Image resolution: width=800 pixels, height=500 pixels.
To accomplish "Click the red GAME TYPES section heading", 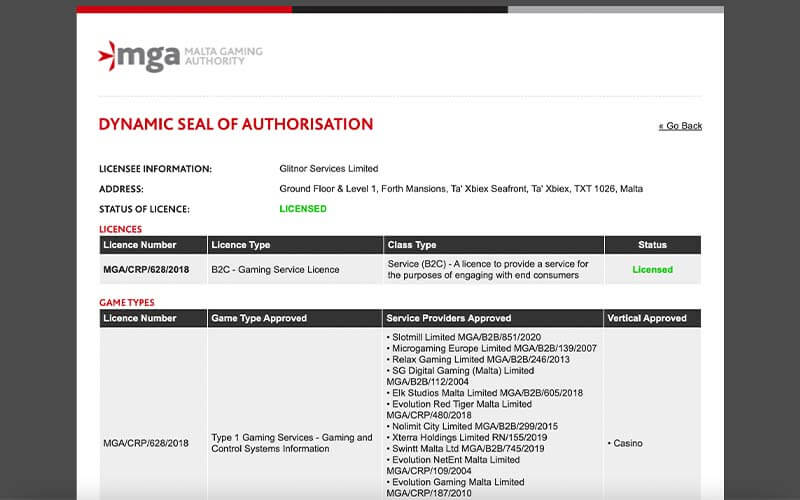I will pos(127,303).
